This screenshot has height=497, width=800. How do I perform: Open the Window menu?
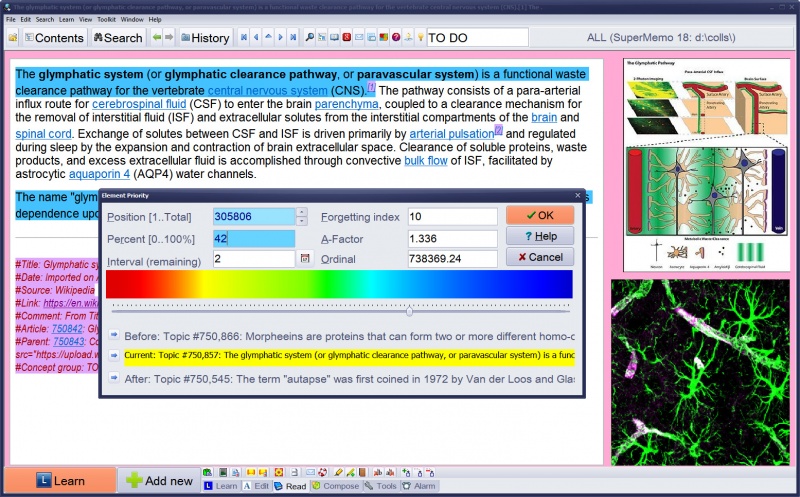(x=132, y=19)
